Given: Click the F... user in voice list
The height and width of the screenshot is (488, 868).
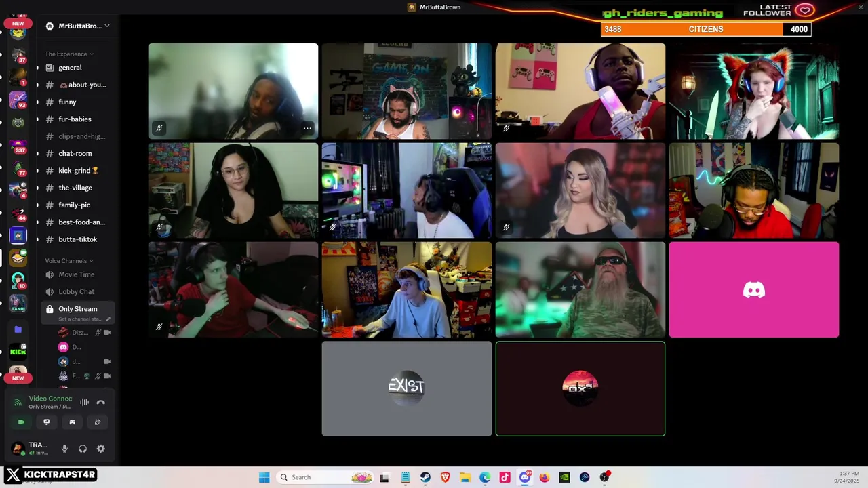Looking at the screenshot, I should (85, 376).
